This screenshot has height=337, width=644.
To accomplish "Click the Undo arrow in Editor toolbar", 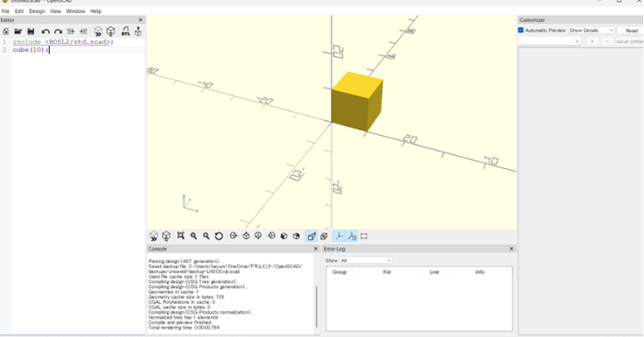I will [45, 31].
